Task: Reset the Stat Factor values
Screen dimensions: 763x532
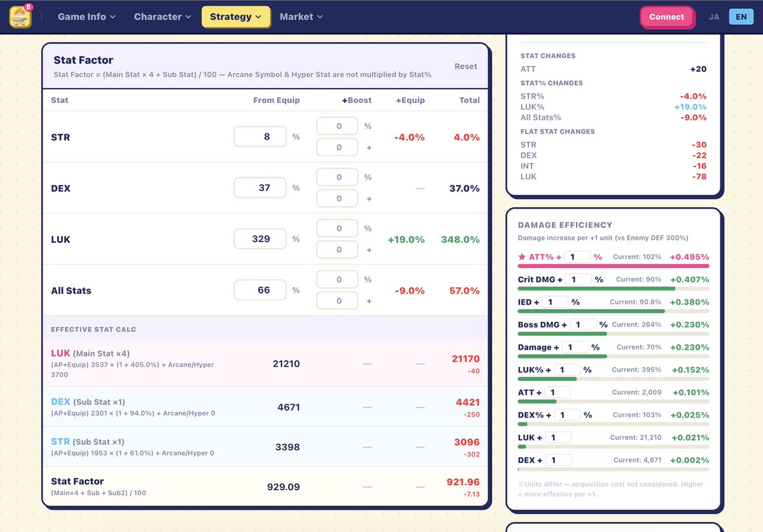Action: tap(465, 66)
